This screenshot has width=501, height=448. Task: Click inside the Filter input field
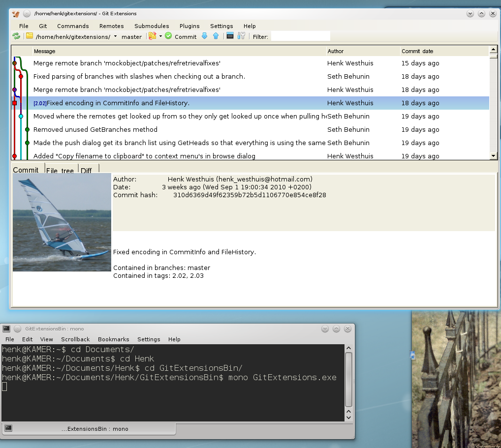pyautogui.click(x=300, y=36)
